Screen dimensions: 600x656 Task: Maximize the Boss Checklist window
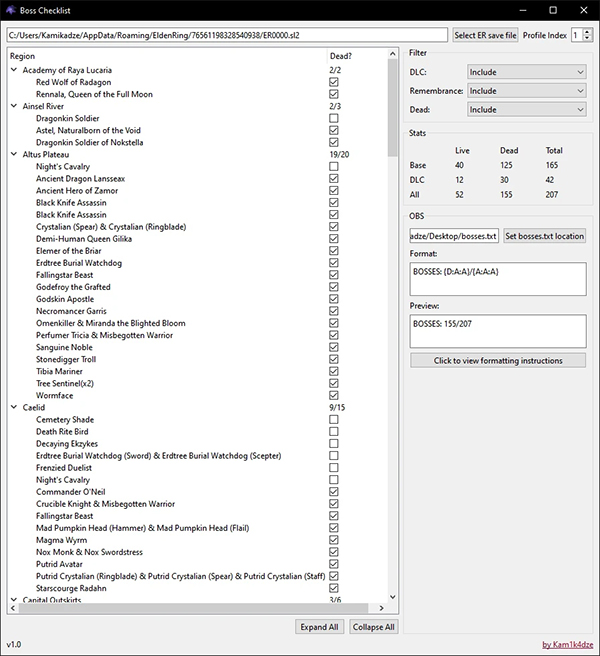pos(553,10)
